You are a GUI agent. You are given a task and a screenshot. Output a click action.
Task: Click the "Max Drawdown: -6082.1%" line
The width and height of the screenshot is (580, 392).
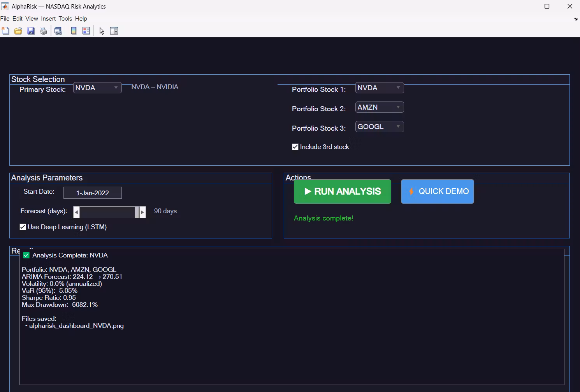click(60, 304)
